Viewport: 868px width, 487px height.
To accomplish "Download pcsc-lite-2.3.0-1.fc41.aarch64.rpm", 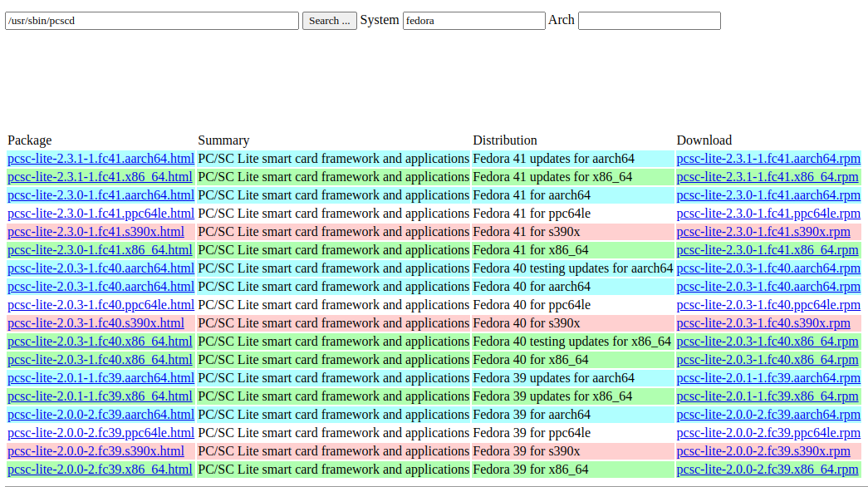I will 768,195.
